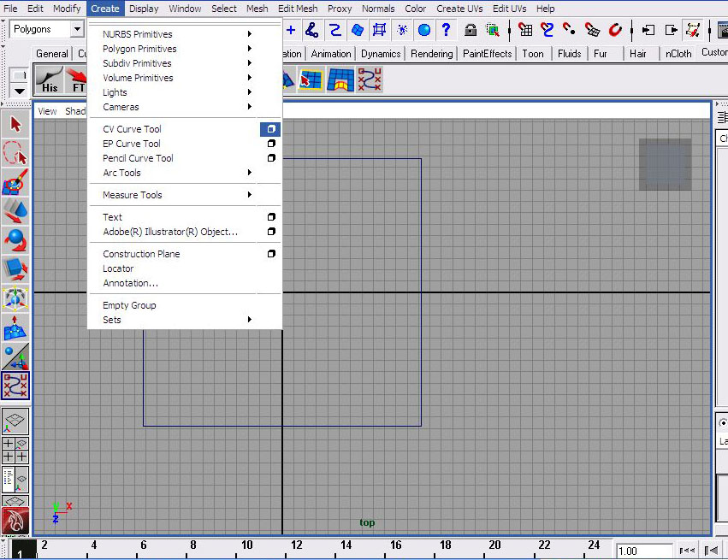Expand the NURBS Primitives submenu
728x560 pixels.
(x=185, y=34)
